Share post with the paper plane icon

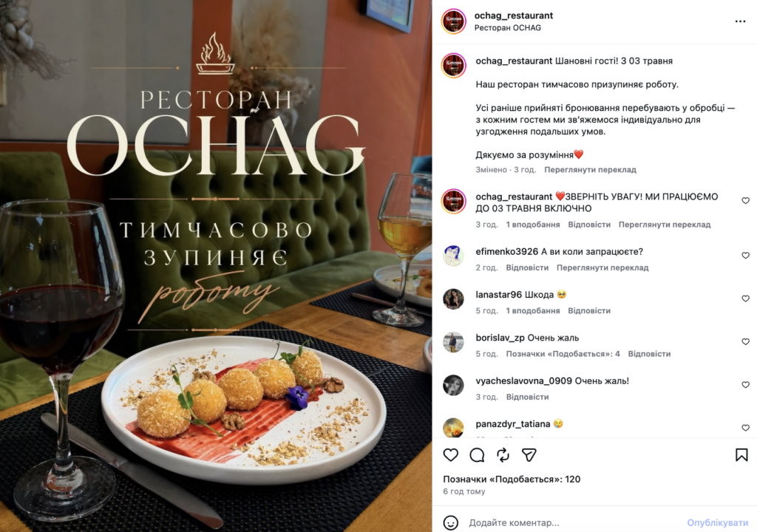coord(529,454)
